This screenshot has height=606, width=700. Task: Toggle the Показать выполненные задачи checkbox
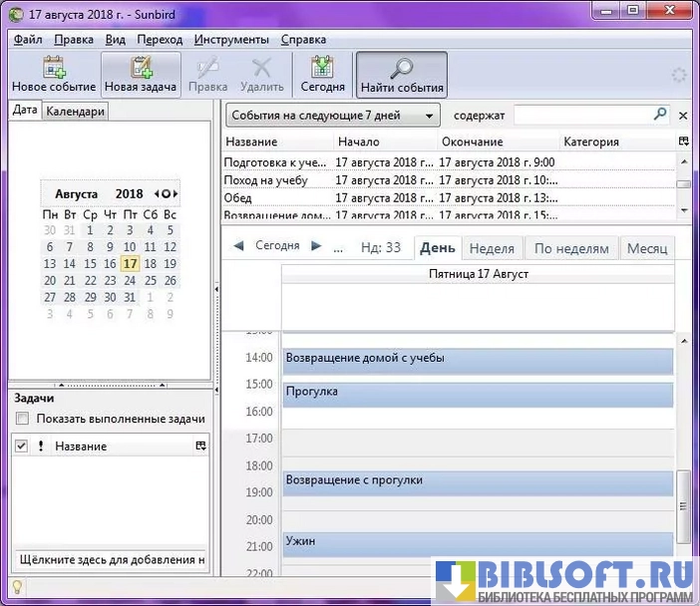coord(23,419)
